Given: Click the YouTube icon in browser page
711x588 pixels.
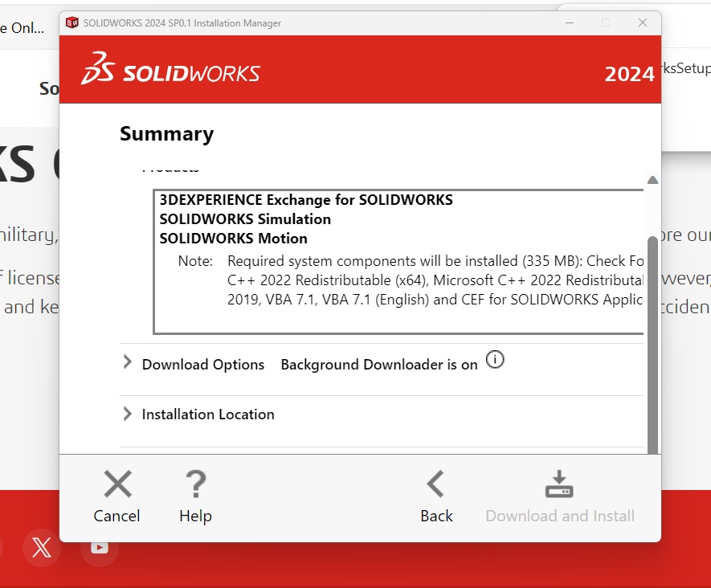Looking at the screenshot, I should point(100,548).
